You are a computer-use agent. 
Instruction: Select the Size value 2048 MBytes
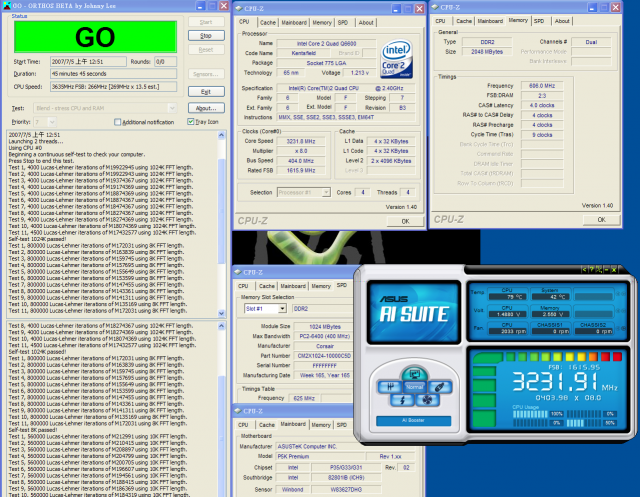[487, 52]
